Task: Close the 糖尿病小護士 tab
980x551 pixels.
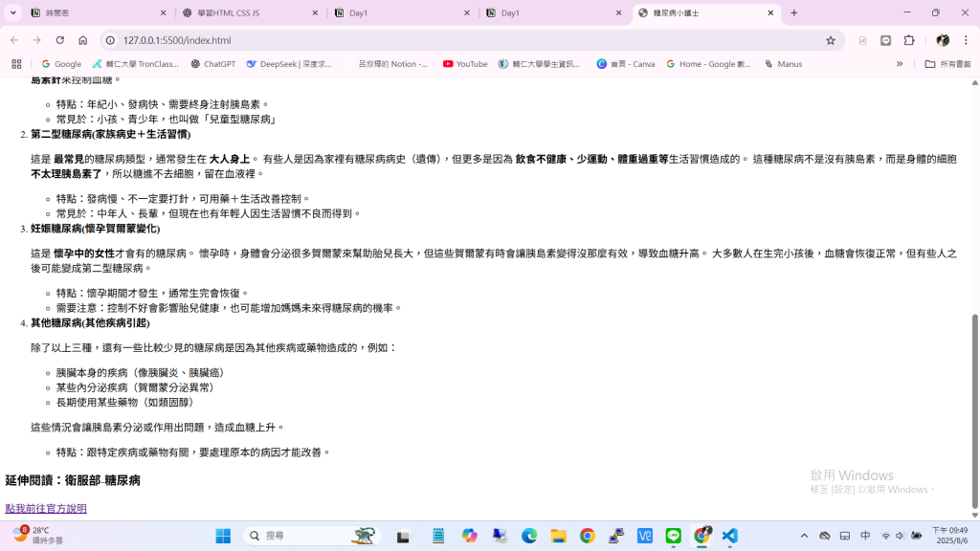Action: pos(770,12)
